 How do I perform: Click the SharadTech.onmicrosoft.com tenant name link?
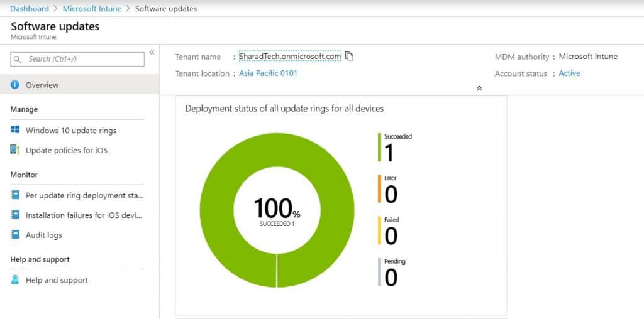290,56
